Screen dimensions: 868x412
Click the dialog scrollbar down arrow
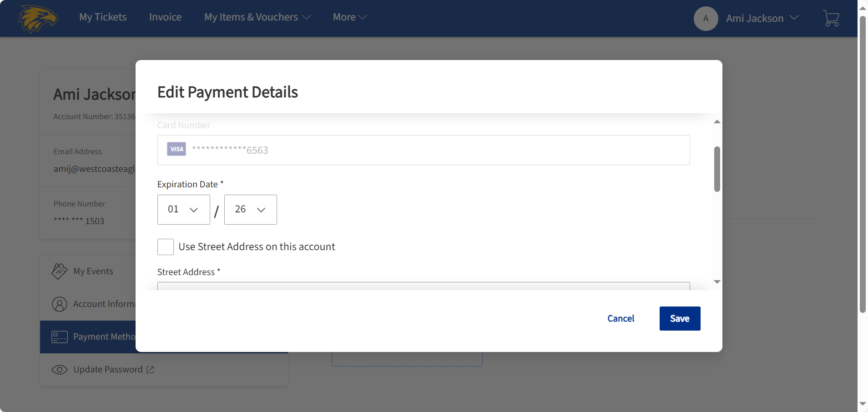717,281
